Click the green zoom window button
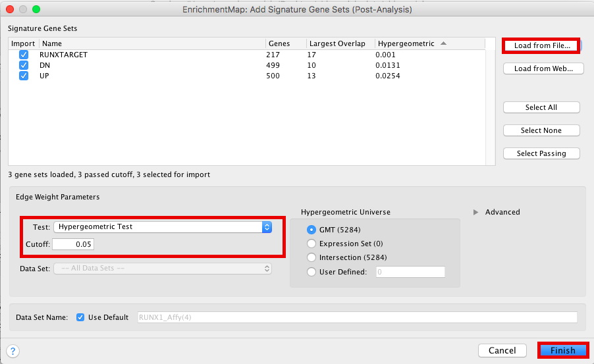Viewport: 594px width, 364px height. (36, 9)
